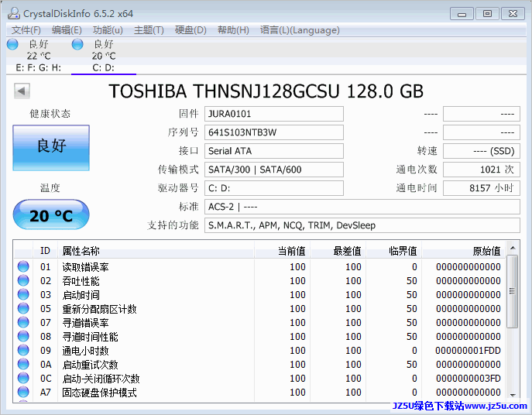This screenshot has width=532, height=415.
Task: Click status icon for attribute 0A 启动重试次数
Action: click(x=23, y=364)
